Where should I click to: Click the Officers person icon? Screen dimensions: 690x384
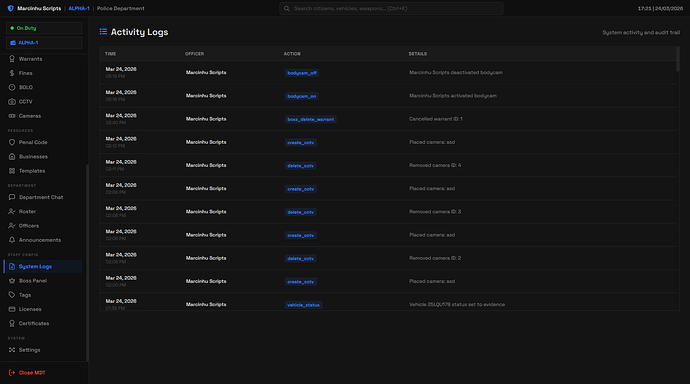(12, 226)
